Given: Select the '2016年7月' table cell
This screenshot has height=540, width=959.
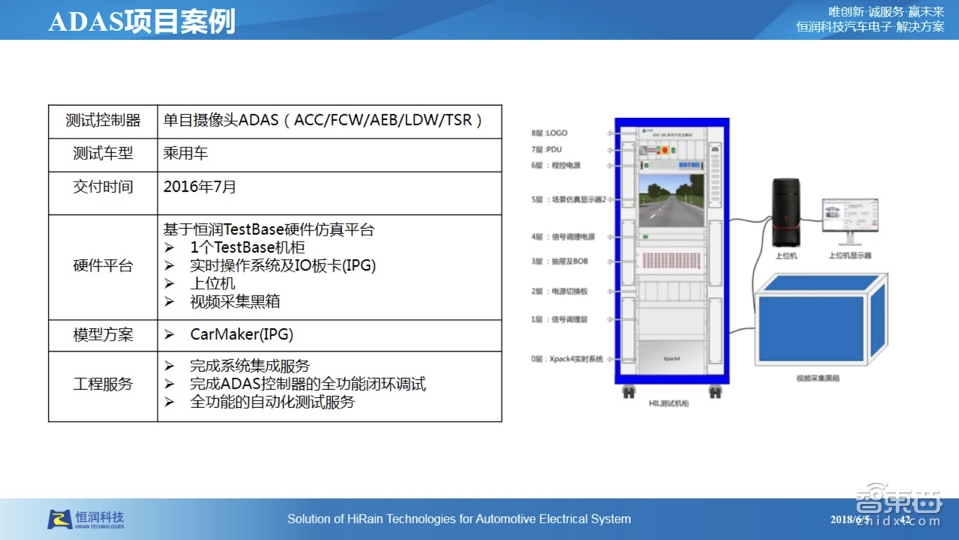Looking at the screenshot, I should tap(330, 193).
